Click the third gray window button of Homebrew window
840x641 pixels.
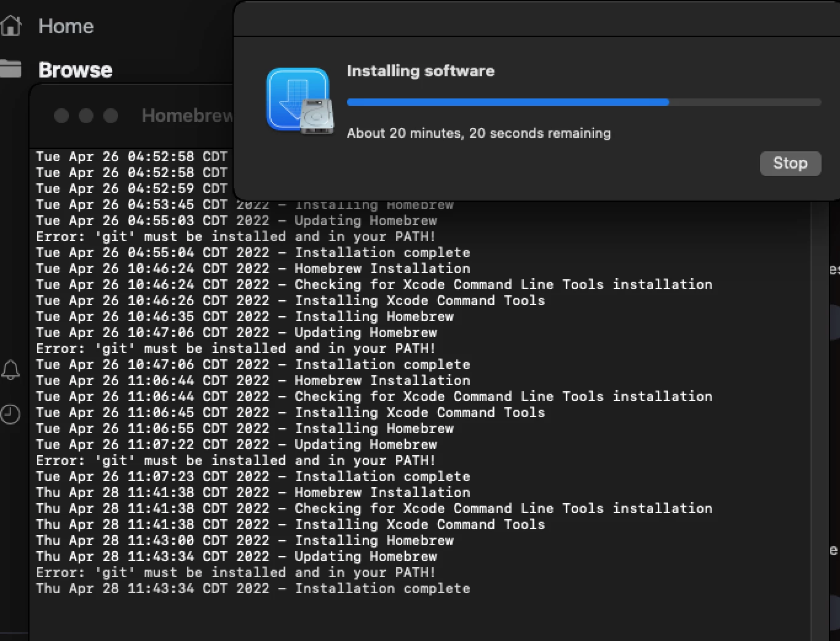point(111,116)
